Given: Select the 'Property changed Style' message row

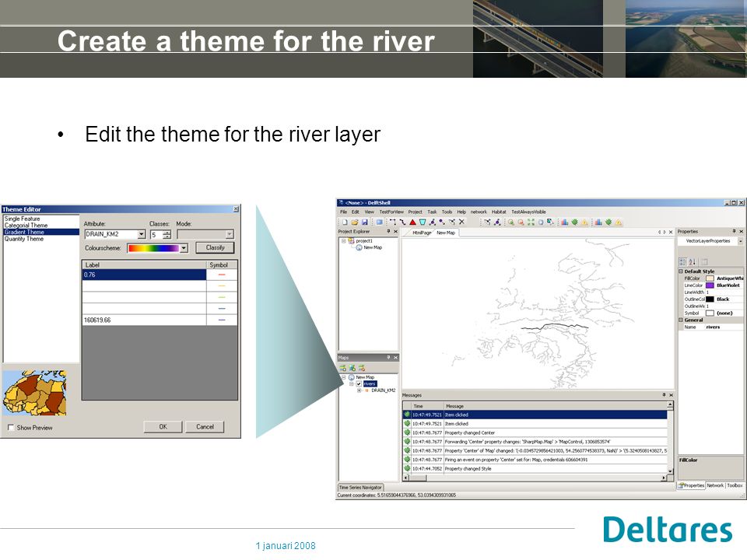Looking at the screenshot, I should [535, 468].
